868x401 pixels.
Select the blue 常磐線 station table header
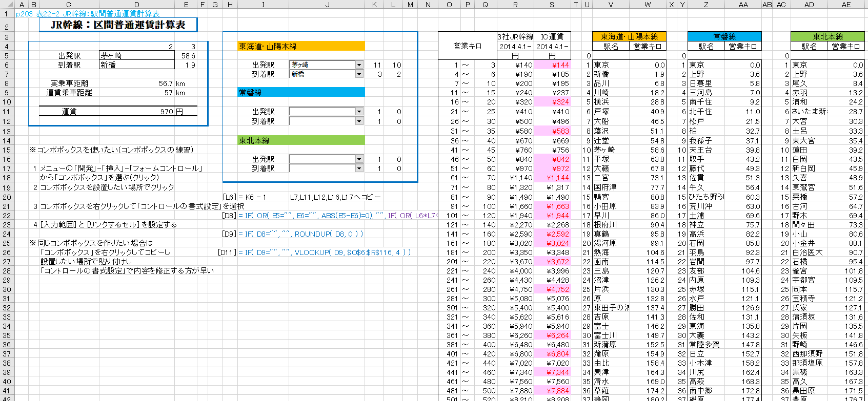724,37
